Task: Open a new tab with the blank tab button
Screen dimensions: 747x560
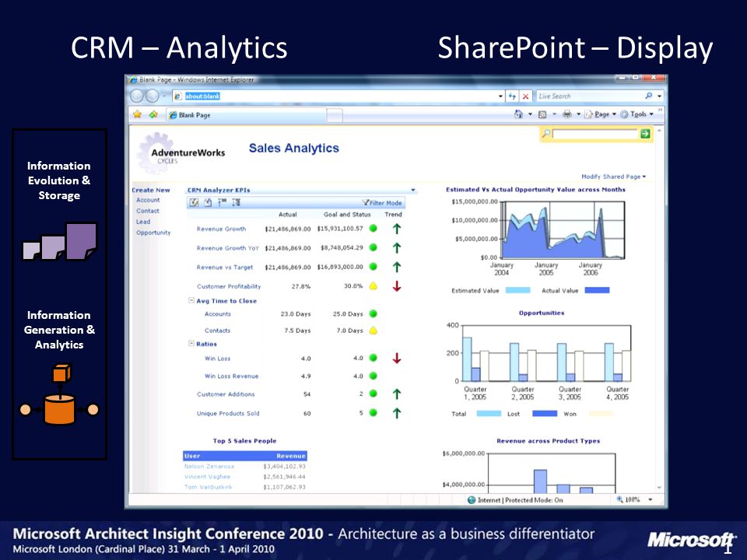Action: pyautogui.click(x=335, y=115)
